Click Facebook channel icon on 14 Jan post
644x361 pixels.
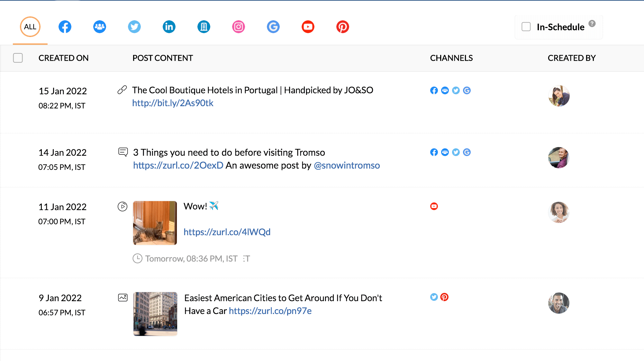coord(434,152)
